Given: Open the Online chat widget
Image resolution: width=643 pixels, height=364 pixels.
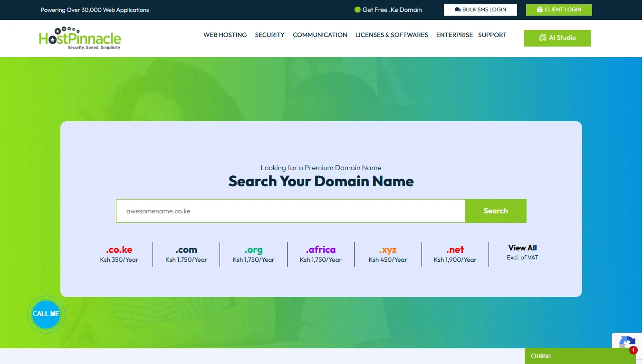Looking at the screenshot, I should tap(580, 356).
